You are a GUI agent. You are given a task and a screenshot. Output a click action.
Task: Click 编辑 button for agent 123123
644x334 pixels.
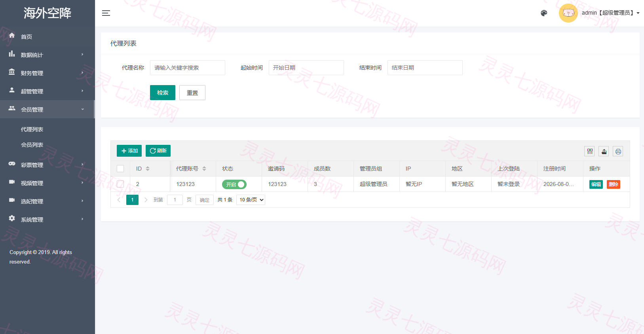pyautogui.click(x=596, y=184)
